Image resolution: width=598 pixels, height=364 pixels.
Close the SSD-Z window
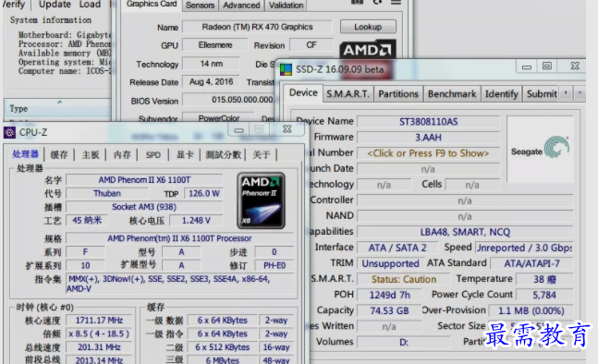575,67
